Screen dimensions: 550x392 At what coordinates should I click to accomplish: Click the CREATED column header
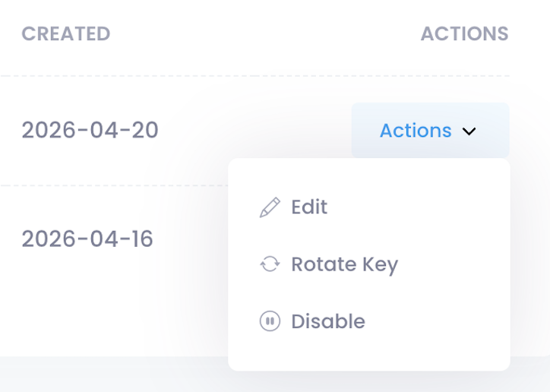pyautogui.click(x=66, y=34)
